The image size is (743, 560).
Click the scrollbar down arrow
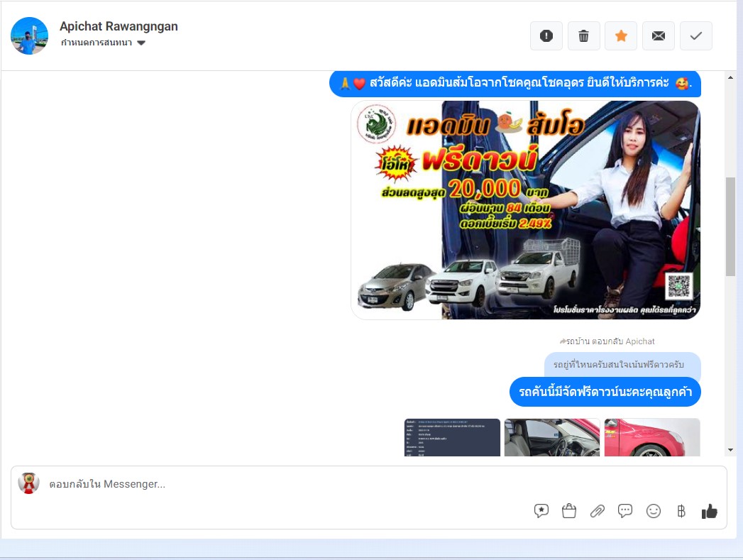730,449
